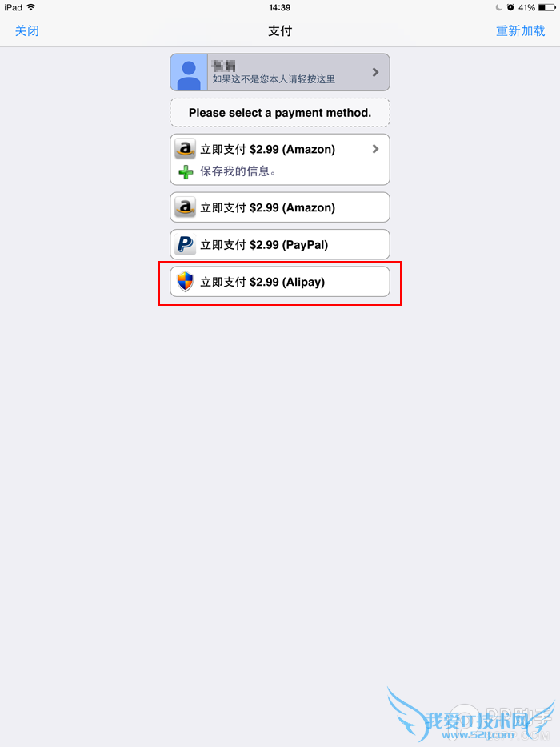Select second 立即支付 $2.99 (Amazon) option
The height and width of the screenshot is (747, 560).
coord(280,207)
